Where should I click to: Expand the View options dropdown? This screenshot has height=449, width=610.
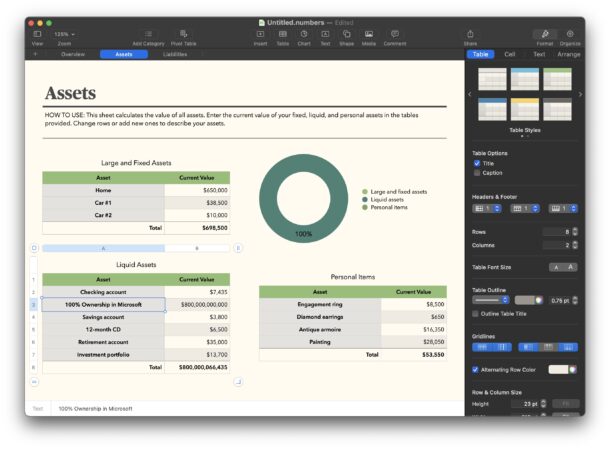click(37, 34)
